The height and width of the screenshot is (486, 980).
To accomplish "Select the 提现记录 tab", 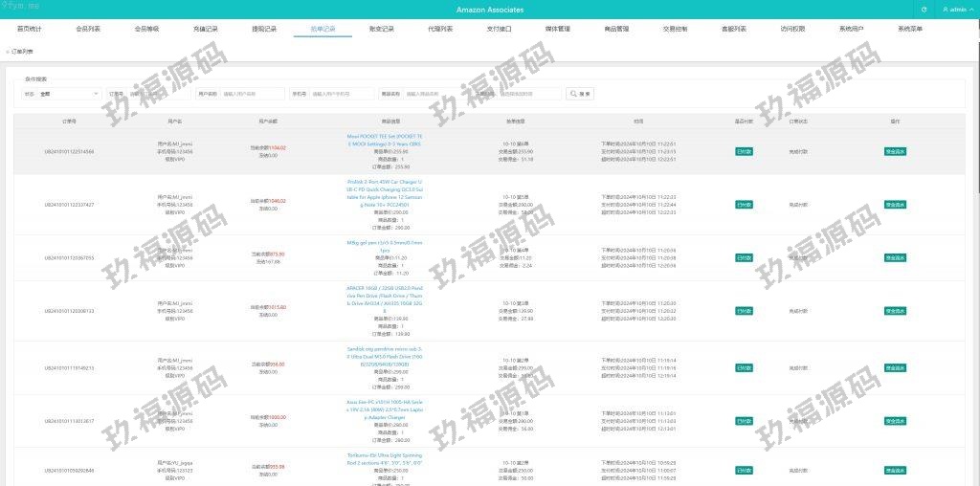I will [264, 30].
